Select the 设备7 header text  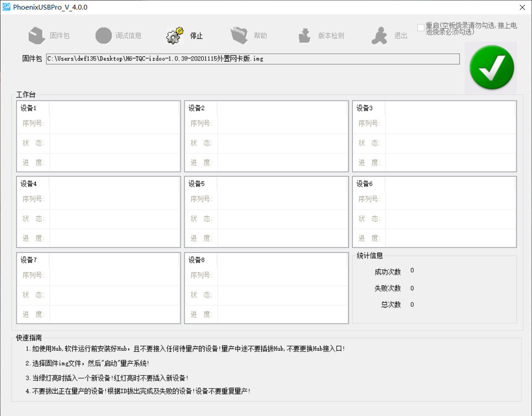[28, 260]
